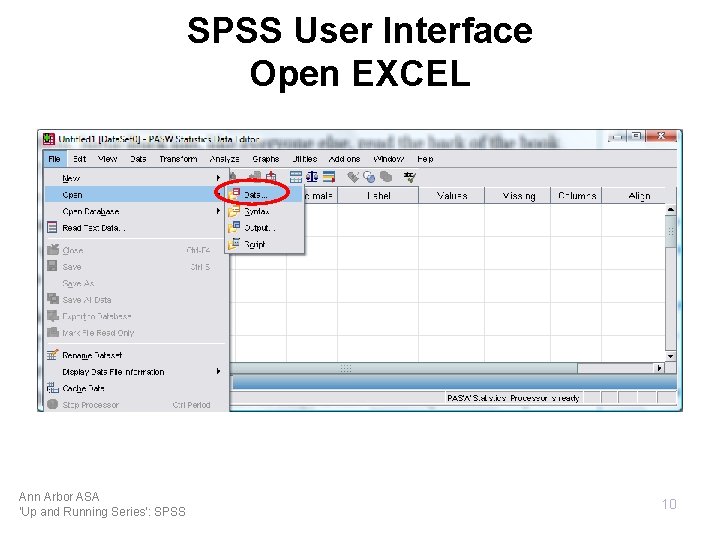
Task: Open the Graphs menu
Action: click(265, 159)
